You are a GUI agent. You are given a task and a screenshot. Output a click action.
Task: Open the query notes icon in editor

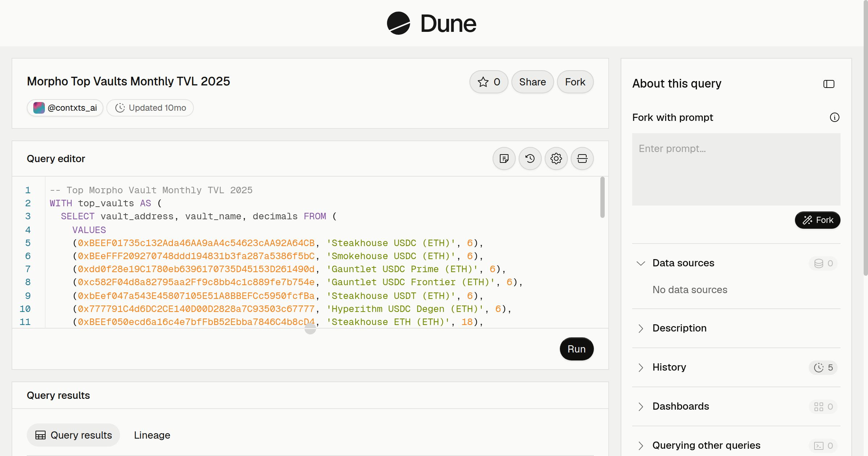click(504, 159)
